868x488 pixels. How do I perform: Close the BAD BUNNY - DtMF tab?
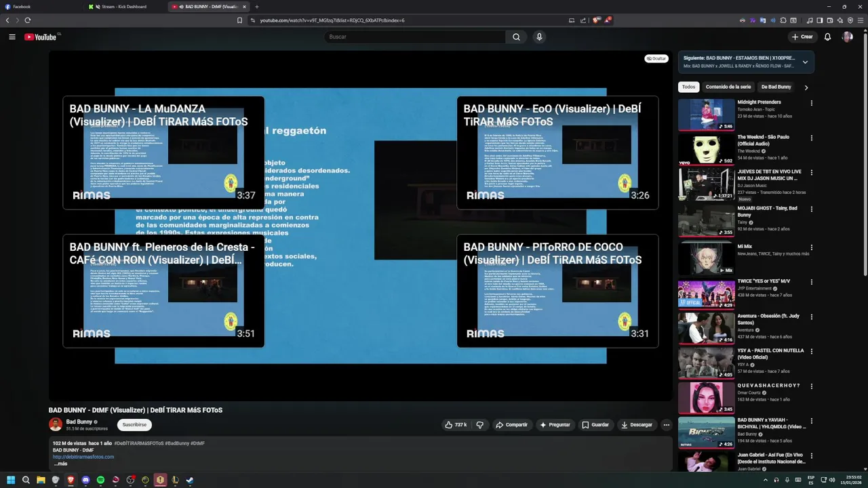coord(244,7)
